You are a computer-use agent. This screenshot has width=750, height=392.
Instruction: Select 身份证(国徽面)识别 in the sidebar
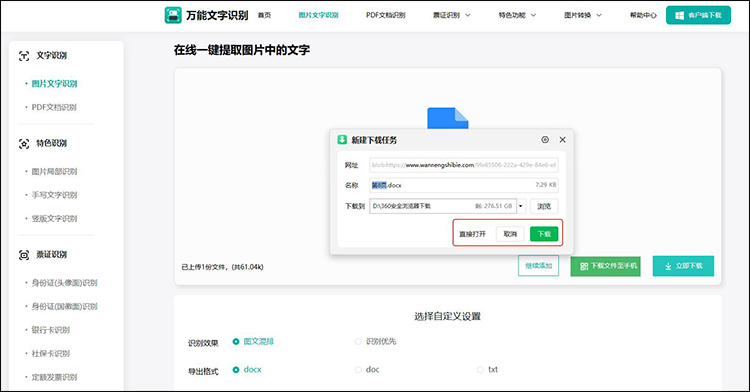click(64, 306)
